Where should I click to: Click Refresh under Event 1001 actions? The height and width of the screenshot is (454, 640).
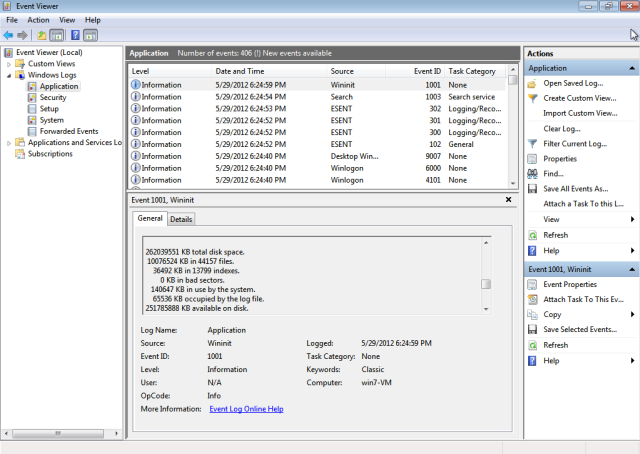(556, 345)
